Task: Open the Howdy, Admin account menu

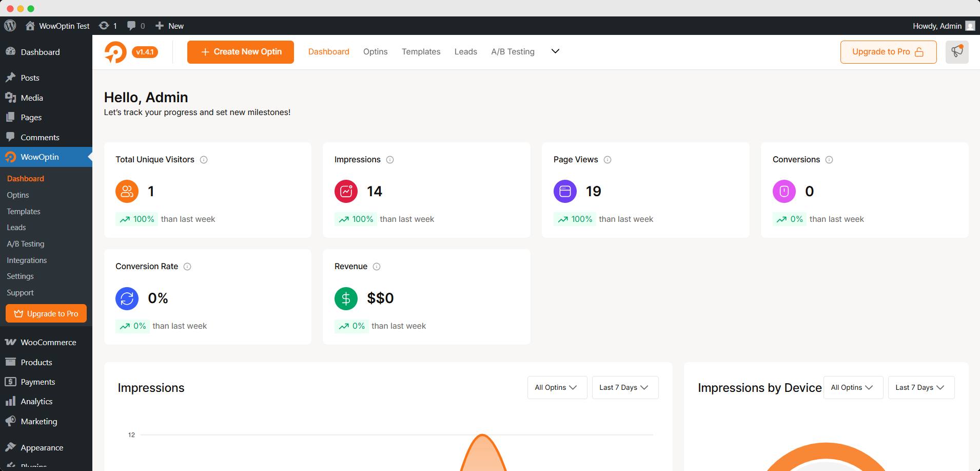Action: (944, 26)
